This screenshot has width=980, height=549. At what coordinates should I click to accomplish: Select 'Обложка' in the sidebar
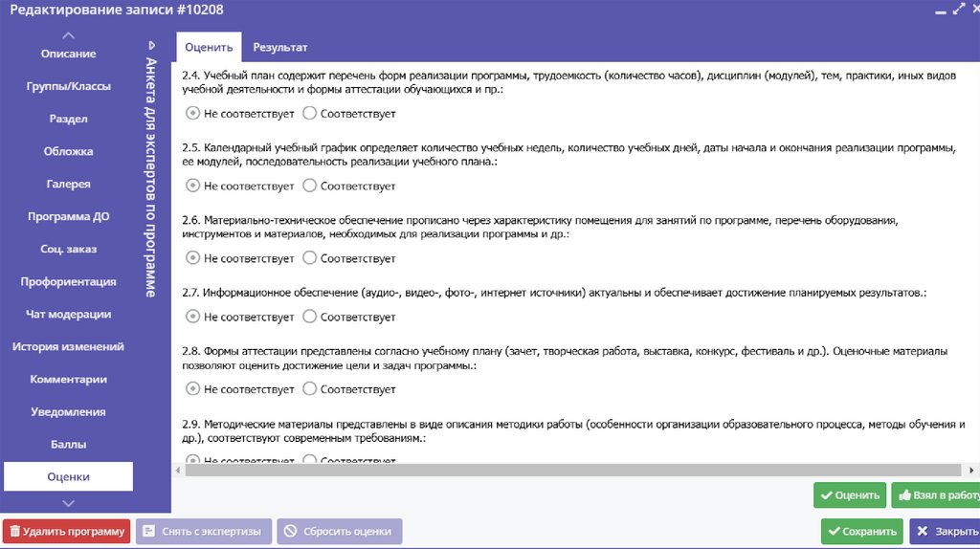click(x=68, y=151)
